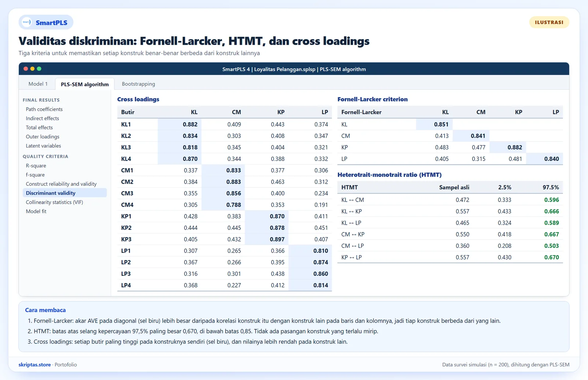This screenshot has height=380, width=588.
Task: Click the yellow minimize dot
Action: pyautogui.click(x=32, y=69)
